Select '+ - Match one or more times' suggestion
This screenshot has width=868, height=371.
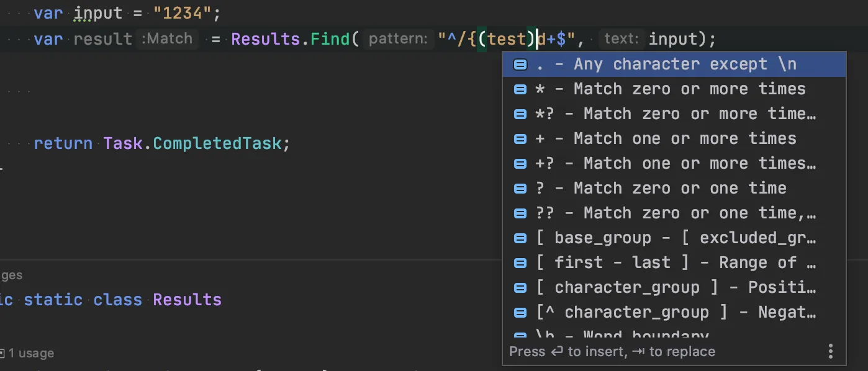click(674, 138)
